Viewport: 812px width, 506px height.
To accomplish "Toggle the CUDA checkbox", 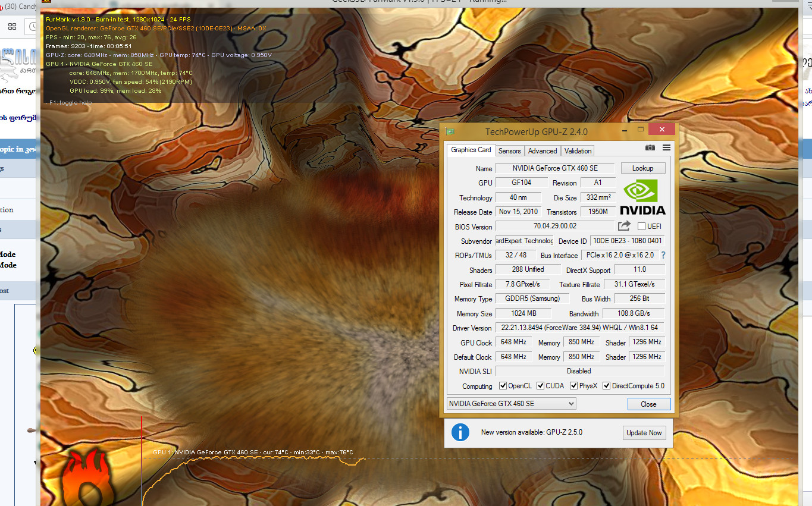I will coord(541,386).
